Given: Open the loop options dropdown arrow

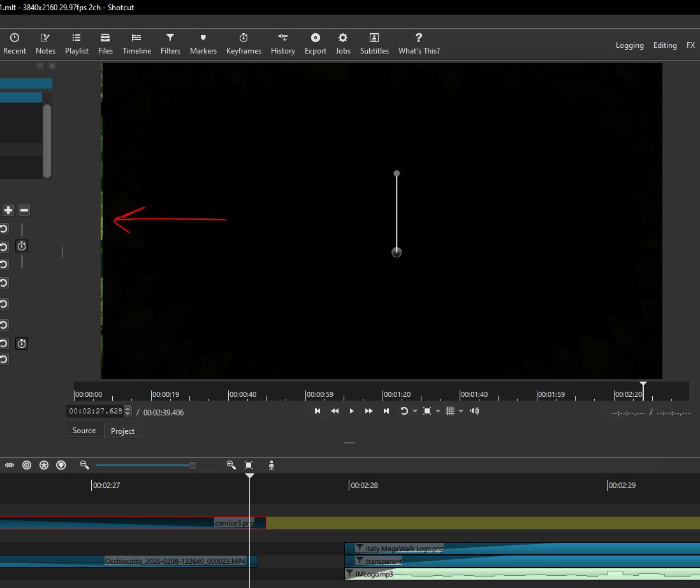Looking at the screenshot, I should [x=415, y=412].
